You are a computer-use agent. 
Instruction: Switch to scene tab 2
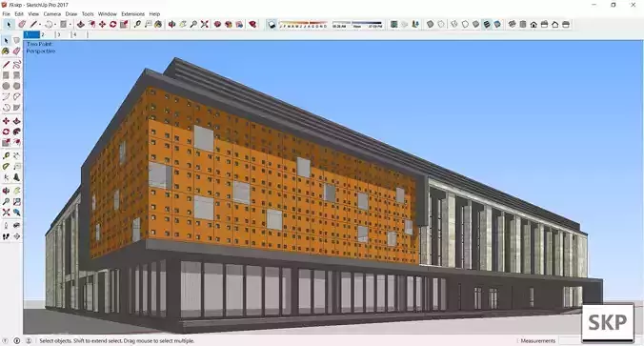[48, 35]
